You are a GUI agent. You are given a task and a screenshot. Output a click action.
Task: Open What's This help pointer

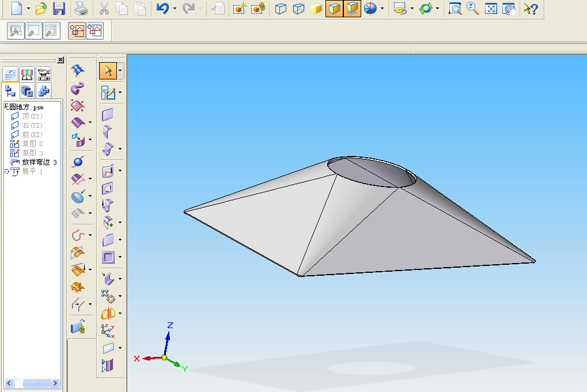(531, 8)
